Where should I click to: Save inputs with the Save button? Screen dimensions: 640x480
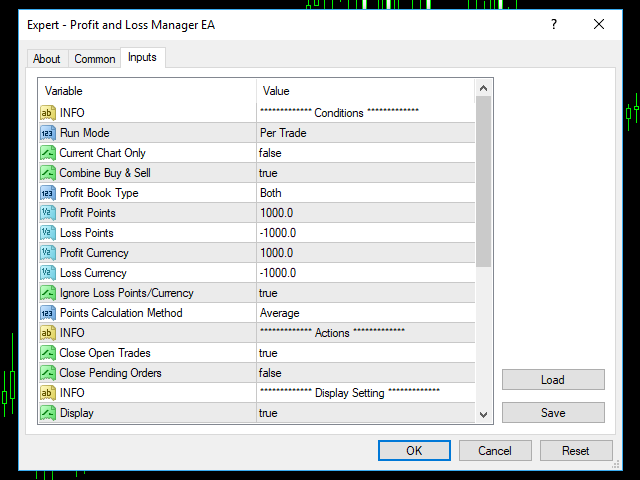(x=553, y=413)
